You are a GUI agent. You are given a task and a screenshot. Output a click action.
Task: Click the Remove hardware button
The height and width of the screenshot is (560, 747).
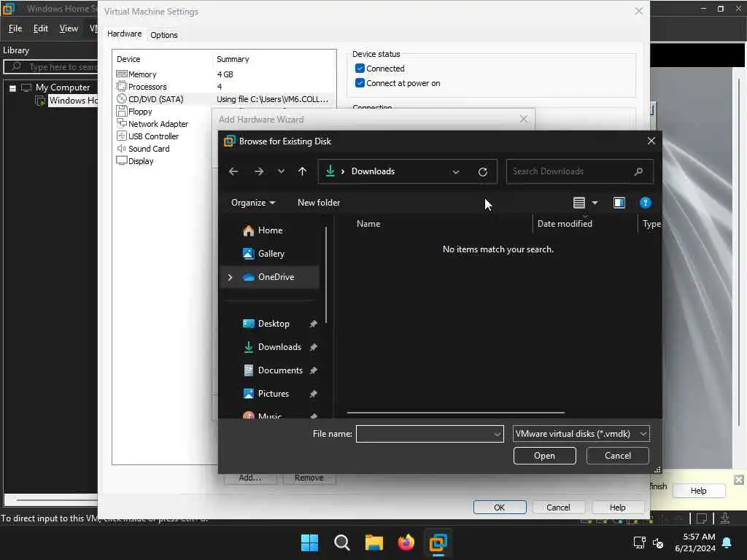click(309, 478)
